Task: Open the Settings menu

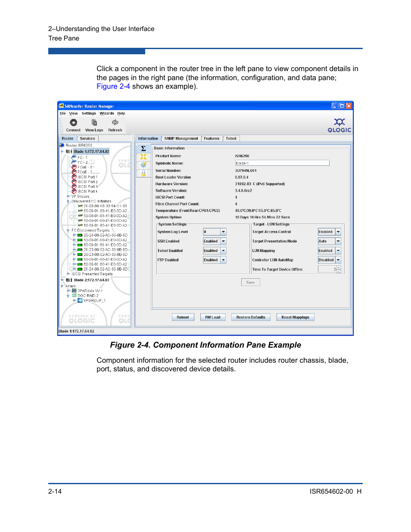Action: [x=89, y=114]
